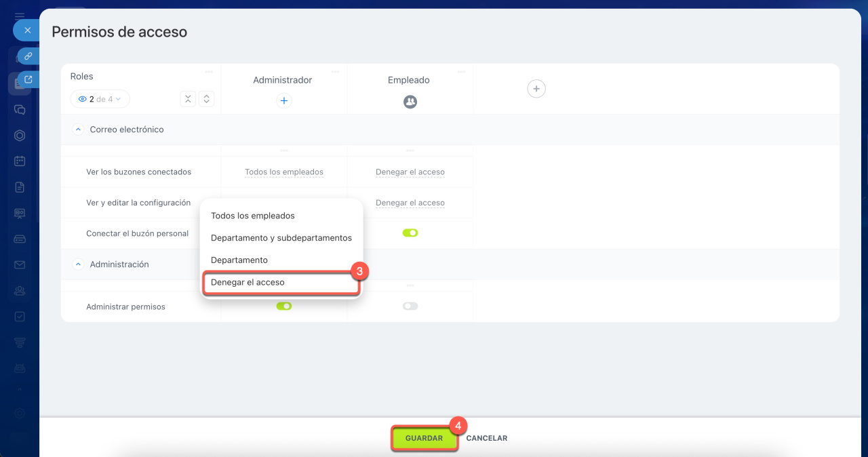
Task: Click the open in new window icon
Action: 28,79
